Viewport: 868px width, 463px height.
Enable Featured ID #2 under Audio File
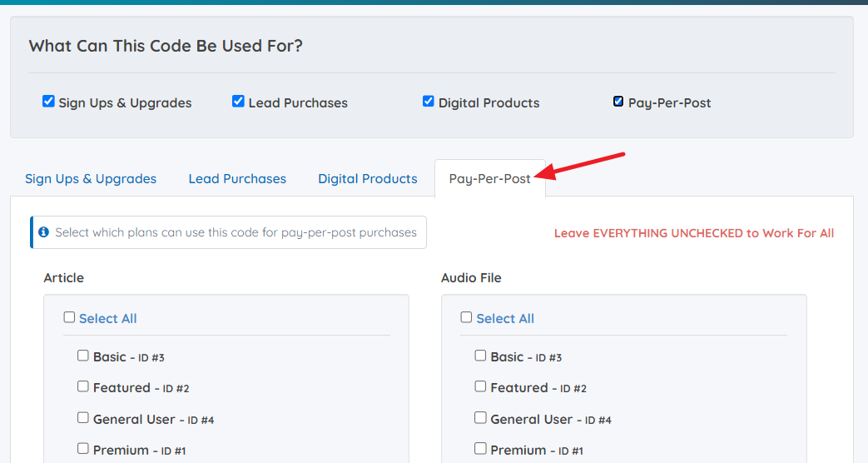pos(480,386)
